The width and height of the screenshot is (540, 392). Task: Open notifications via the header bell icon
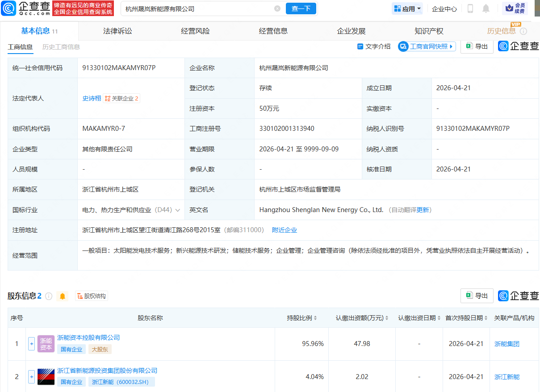486,8
